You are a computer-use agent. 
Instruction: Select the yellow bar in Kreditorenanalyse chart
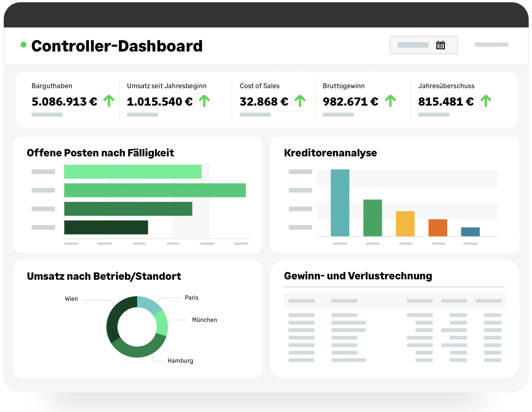405,224
